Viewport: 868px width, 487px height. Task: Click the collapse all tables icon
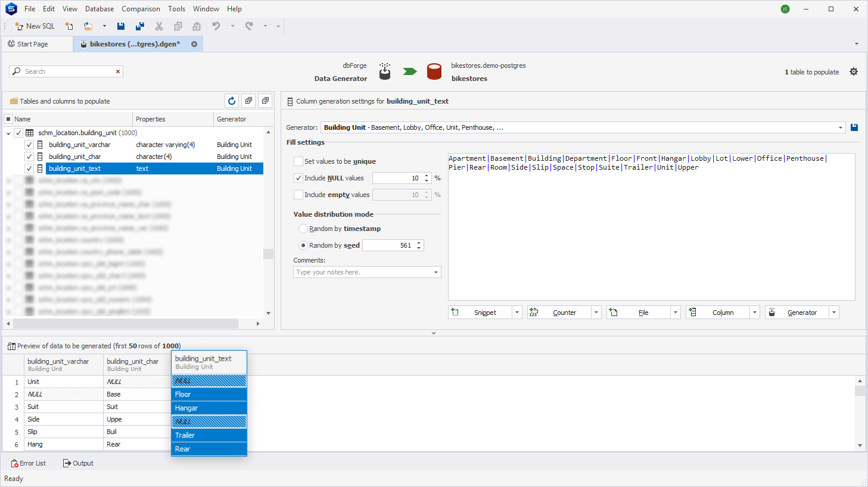pos(265,101)
